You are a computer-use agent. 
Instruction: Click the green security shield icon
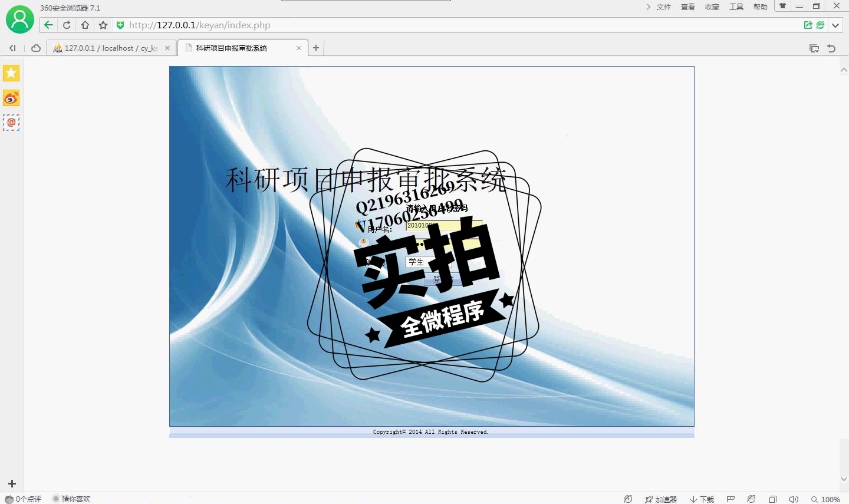[x=120, y=25]
